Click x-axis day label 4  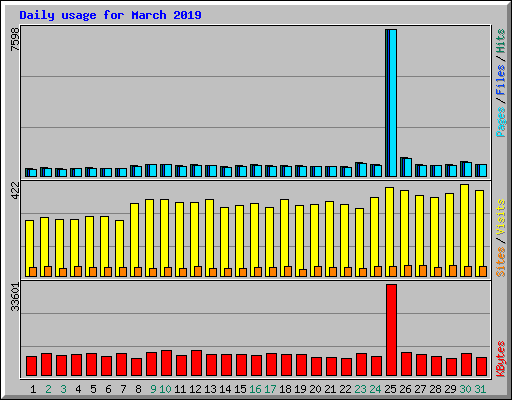(x=78, y=389)
